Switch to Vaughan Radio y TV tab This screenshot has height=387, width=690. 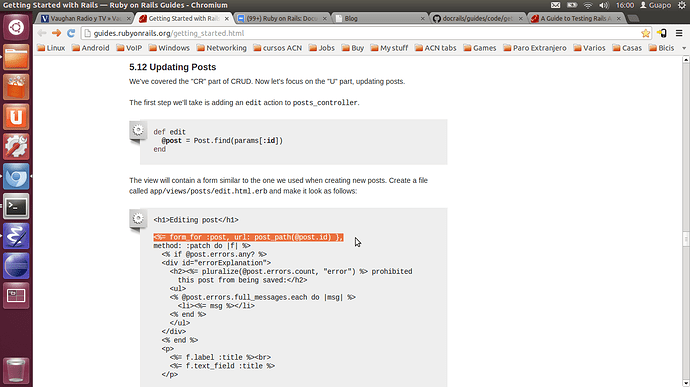[85, 18]
